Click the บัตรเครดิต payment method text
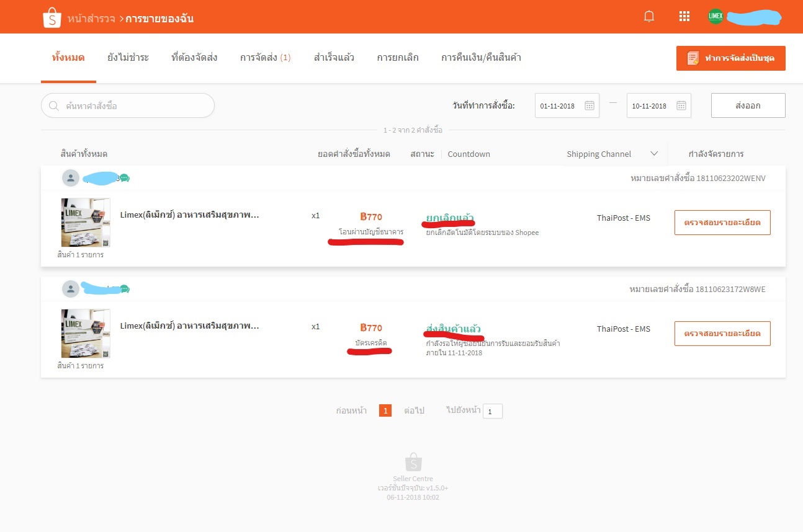803x532 pixels. pos(371,343)
